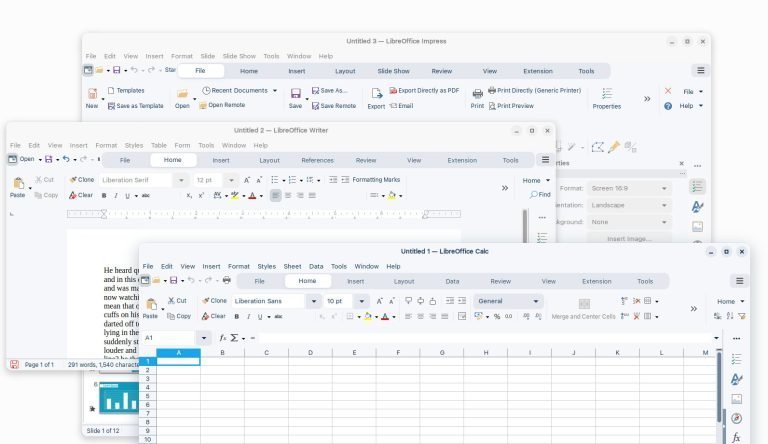Open Sheet menu in Calc menu bar
Viewport: 768px width, 444px height.
(292, 266)
